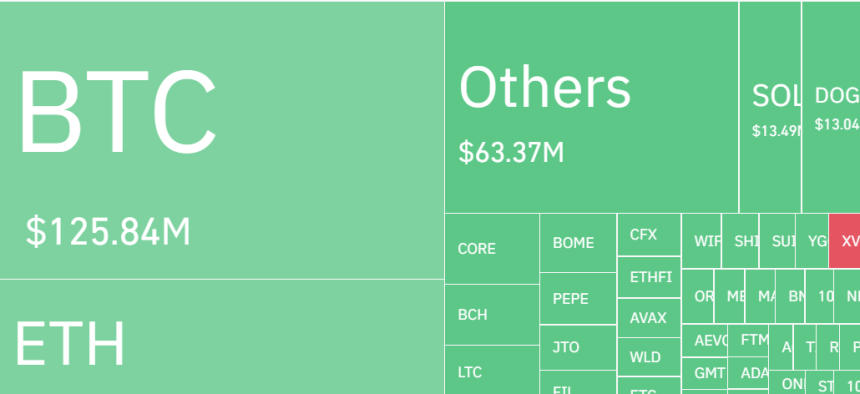This screenshot has height=394, width=860.
Task: Select the BCH tile
Action: (492, 314)
